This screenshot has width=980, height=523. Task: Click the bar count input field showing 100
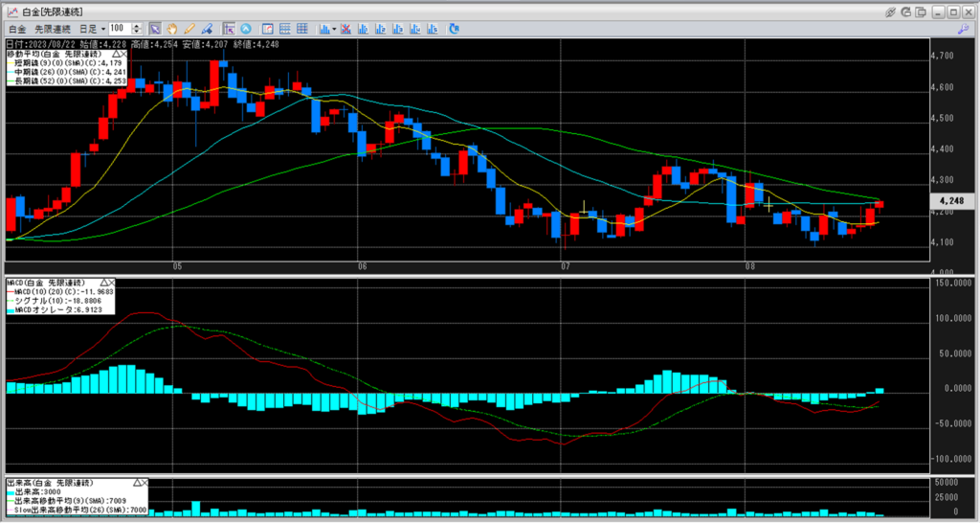coord(121,29)
